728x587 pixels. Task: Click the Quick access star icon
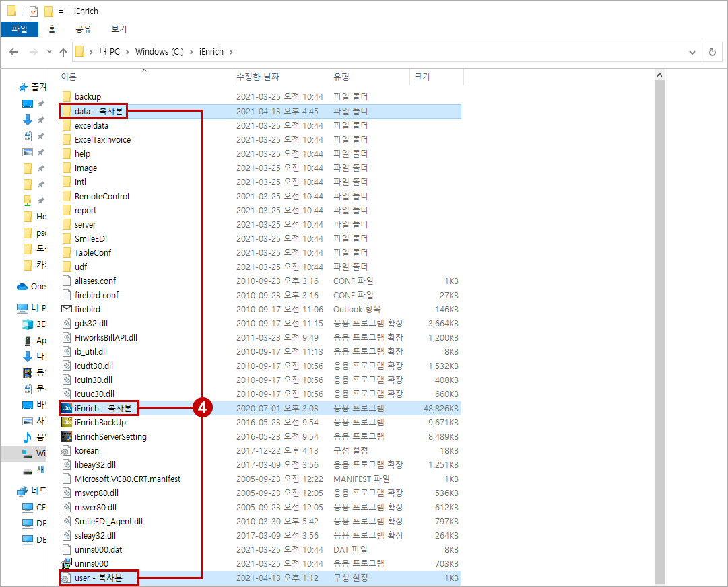coord(22,88)
